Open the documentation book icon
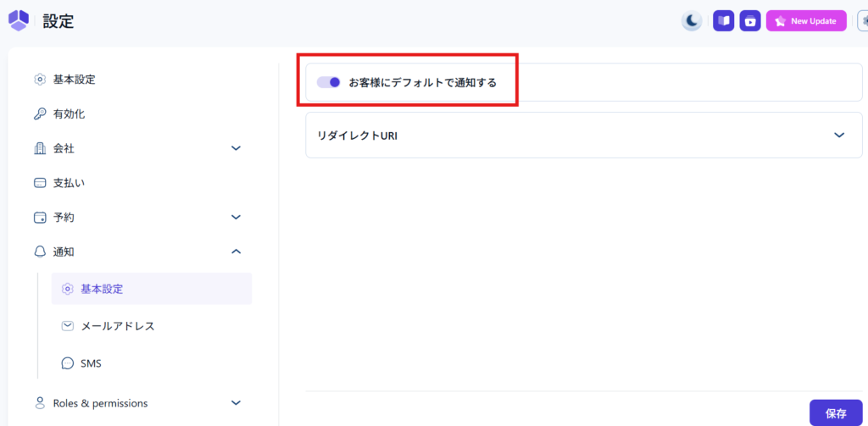 click(723, 21)
